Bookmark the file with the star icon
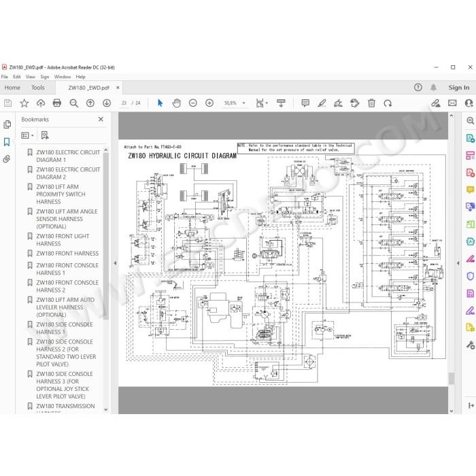 (24, 103)
